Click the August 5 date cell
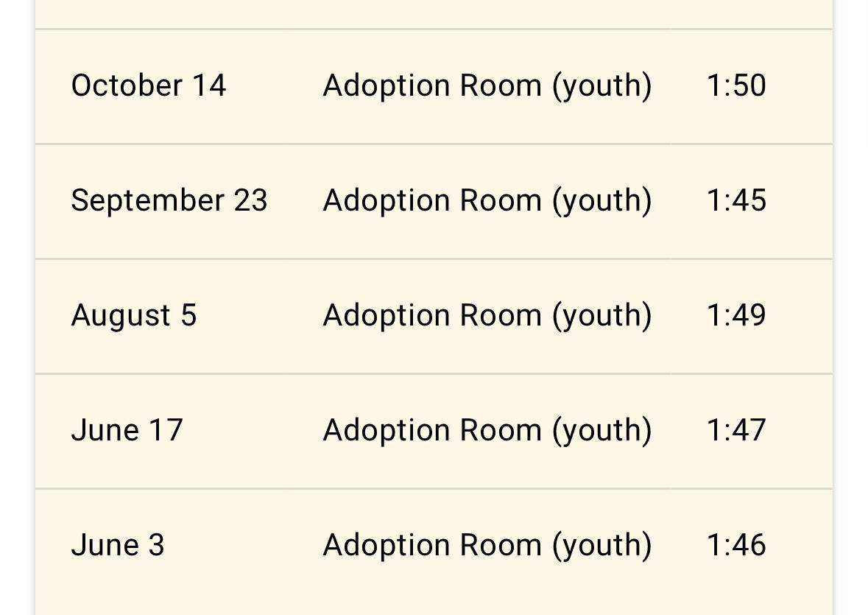Screen dimensions: 868x615 coord(134,315)
